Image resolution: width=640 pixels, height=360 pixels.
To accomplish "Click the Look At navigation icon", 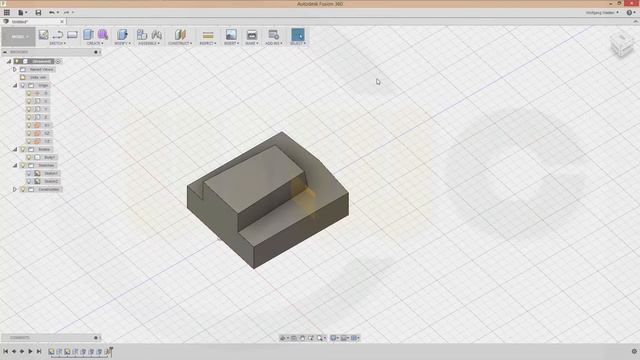I will click(293, 338).
